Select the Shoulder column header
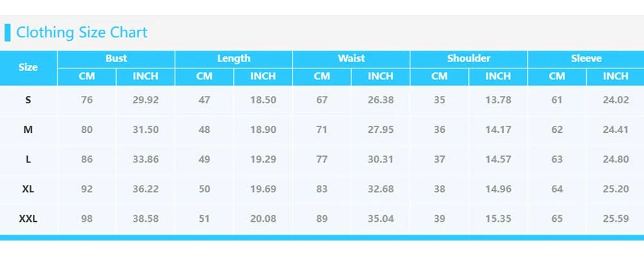The width and height of the screenshot is (644, 265). (x=469, y=59)
